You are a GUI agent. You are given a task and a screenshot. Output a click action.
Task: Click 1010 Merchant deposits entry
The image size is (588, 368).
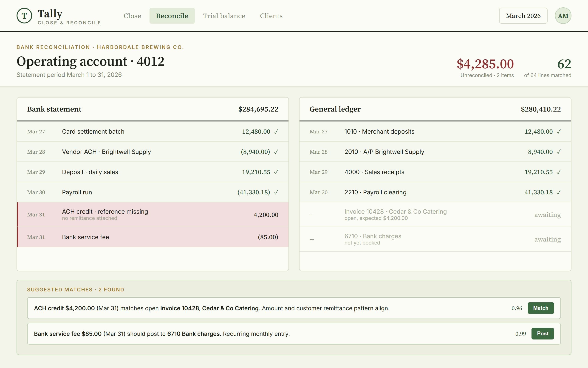coord(379,132)
